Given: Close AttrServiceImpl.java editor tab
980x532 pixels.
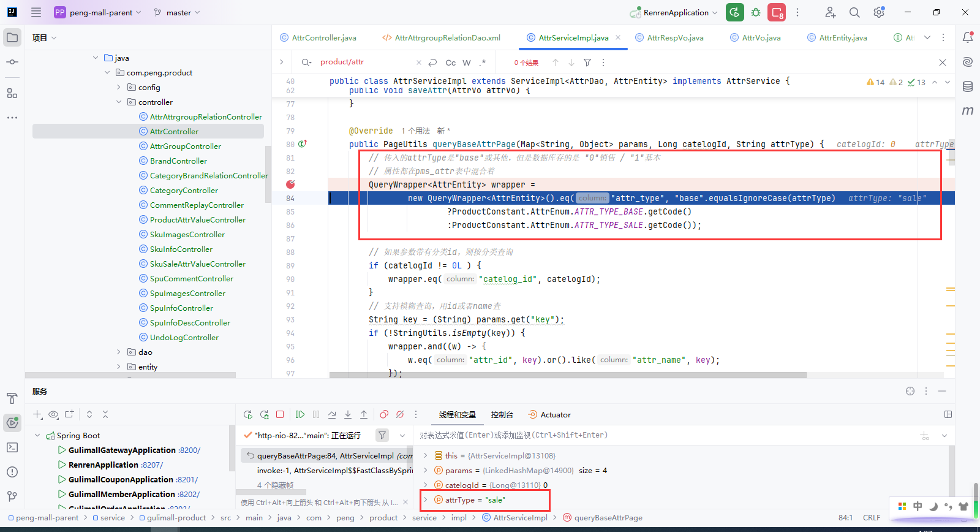Looking at the screenshot, I should click(618, 37).
